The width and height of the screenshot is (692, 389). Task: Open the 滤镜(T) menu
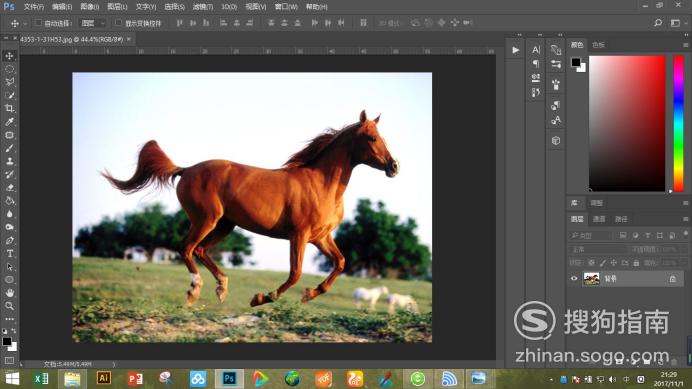click(x=203, y=7)
